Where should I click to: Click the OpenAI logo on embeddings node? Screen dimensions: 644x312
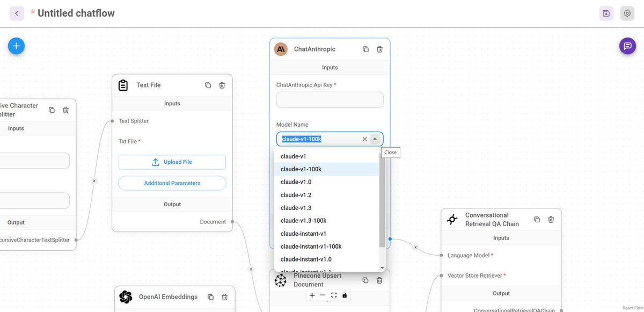126,297
